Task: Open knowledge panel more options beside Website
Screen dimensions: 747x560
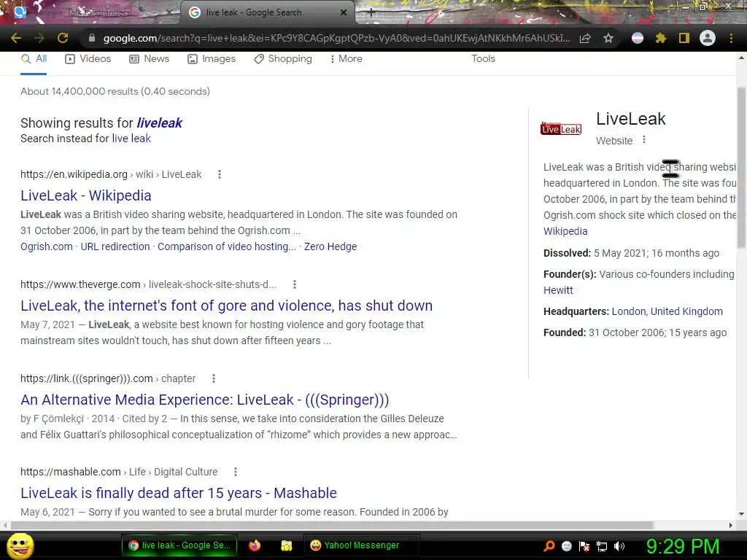Action: click(644, 139)
